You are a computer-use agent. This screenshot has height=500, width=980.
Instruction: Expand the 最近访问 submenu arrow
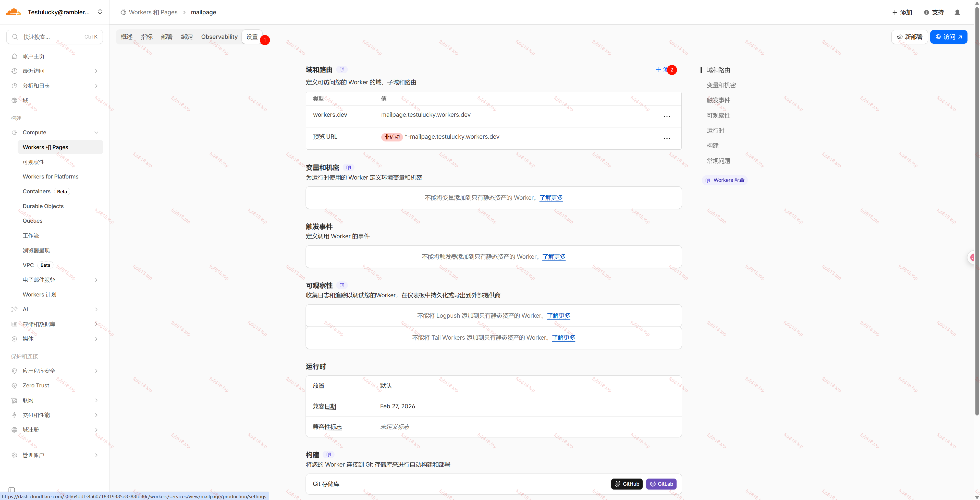(x=96, y=71)
